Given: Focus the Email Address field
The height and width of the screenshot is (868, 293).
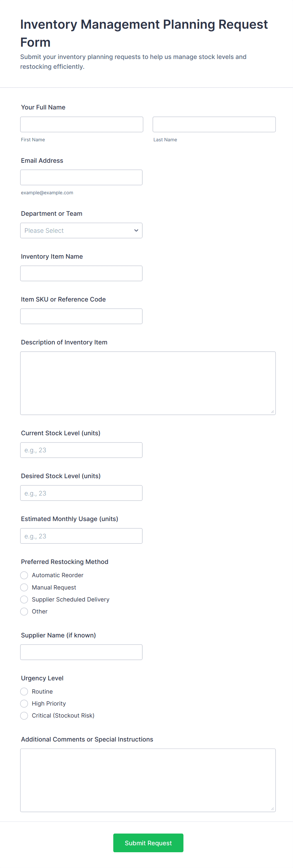Looking at the screenshot, I should point(81,177).
